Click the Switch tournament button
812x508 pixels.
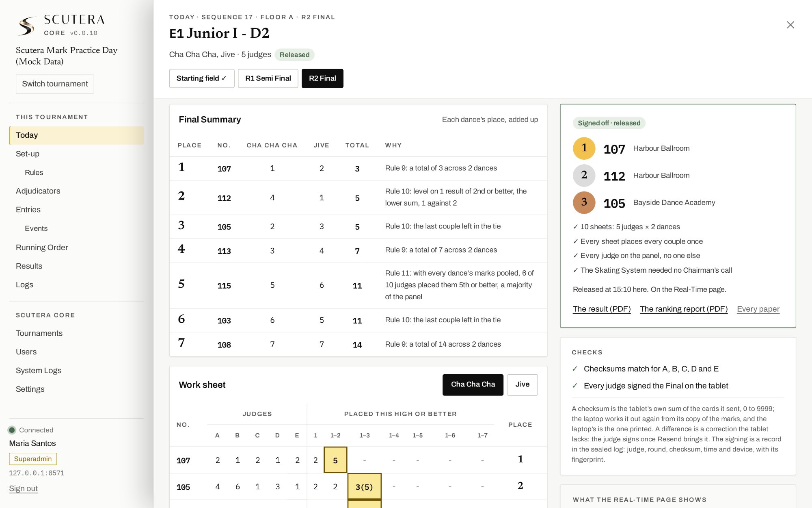coord(55,84)
